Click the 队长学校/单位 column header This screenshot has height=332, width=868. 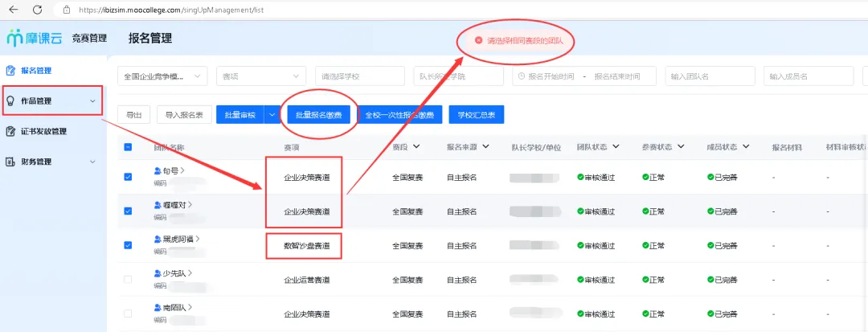coord(536,147)
